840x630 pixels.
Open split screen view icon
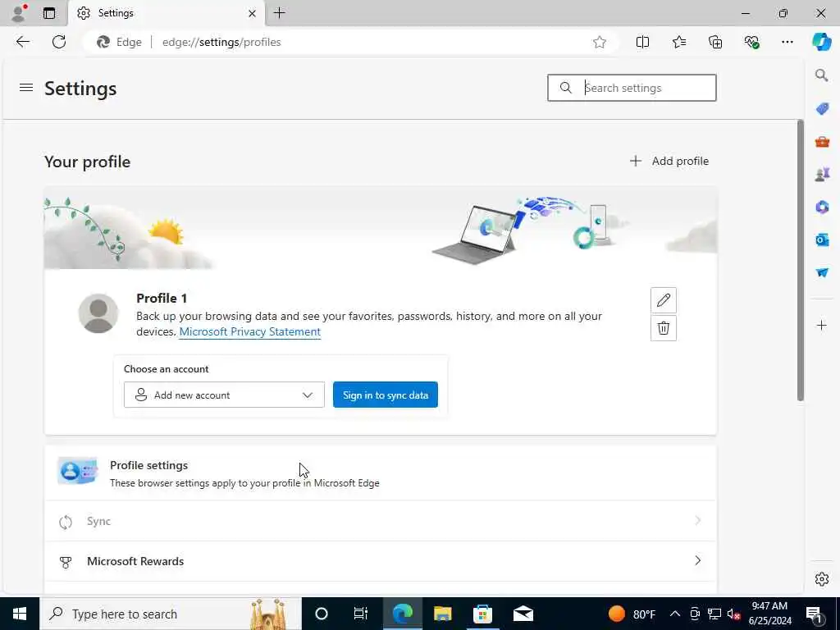click(642, 42)
